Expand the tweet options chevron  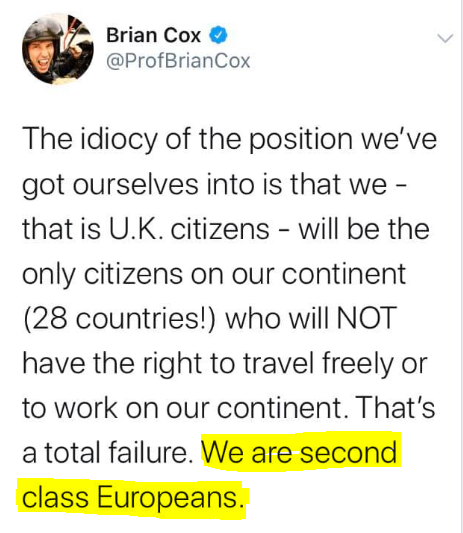[x=445, y=38]
